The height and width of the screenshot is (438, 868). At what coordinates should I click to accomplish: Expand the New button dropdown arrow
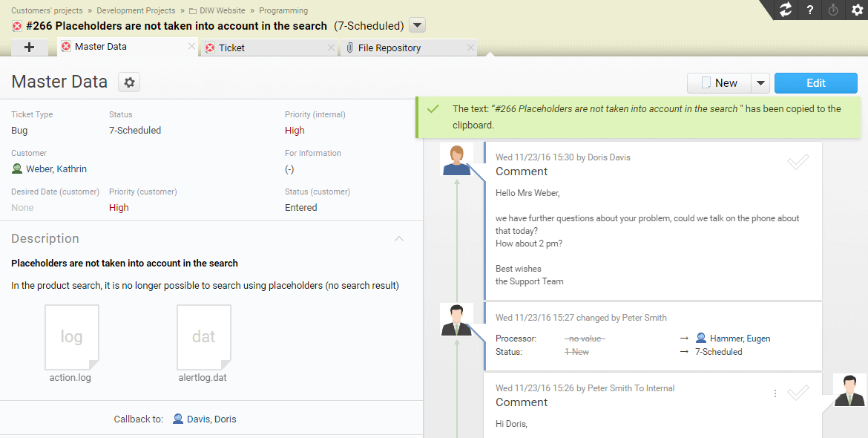coord(760,83)
